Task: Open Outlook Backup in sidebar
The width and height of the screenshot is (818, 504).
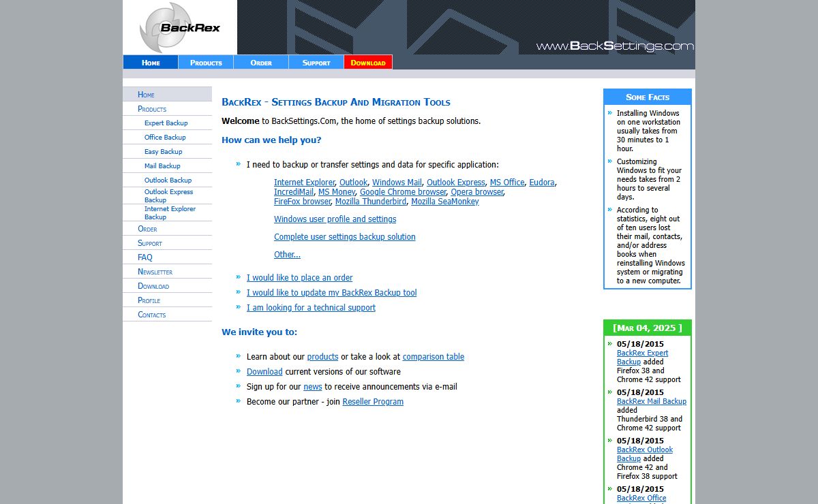Action: 167,180
